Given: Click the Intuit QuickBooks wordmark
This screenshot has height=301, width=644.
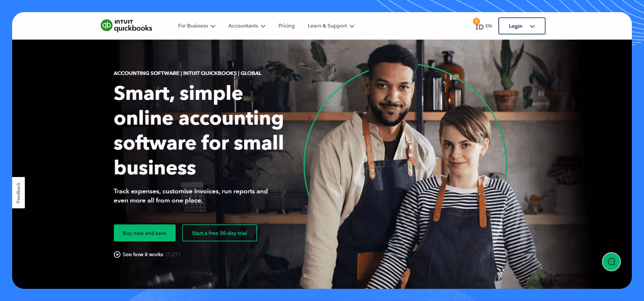Looking at the screenshot, I should pos(133,25).
